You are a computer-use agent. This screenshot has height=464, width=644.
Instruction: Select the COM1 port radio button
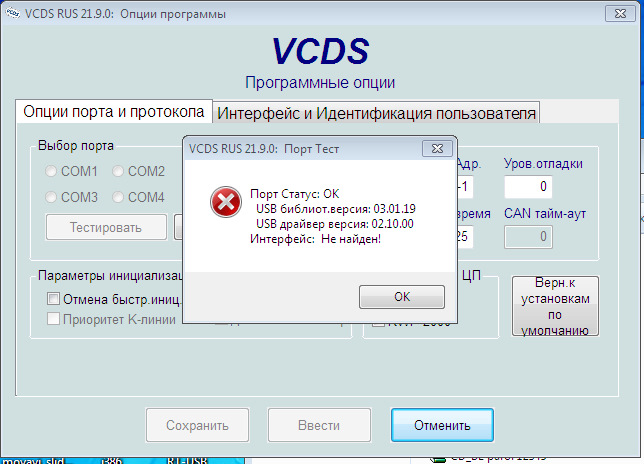52,171
